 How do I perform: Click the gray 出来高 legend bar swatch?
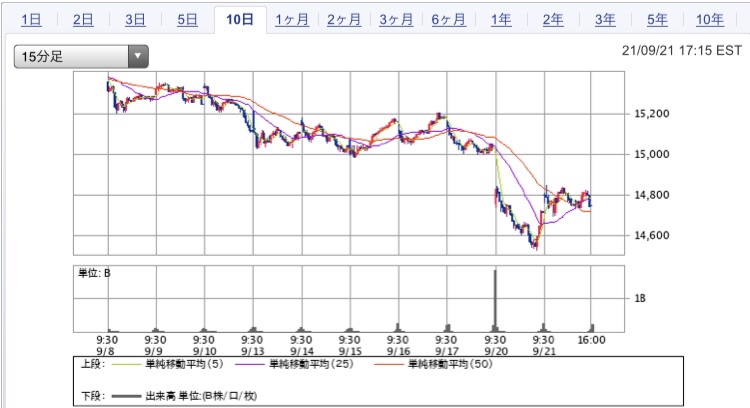coord(126,397)
